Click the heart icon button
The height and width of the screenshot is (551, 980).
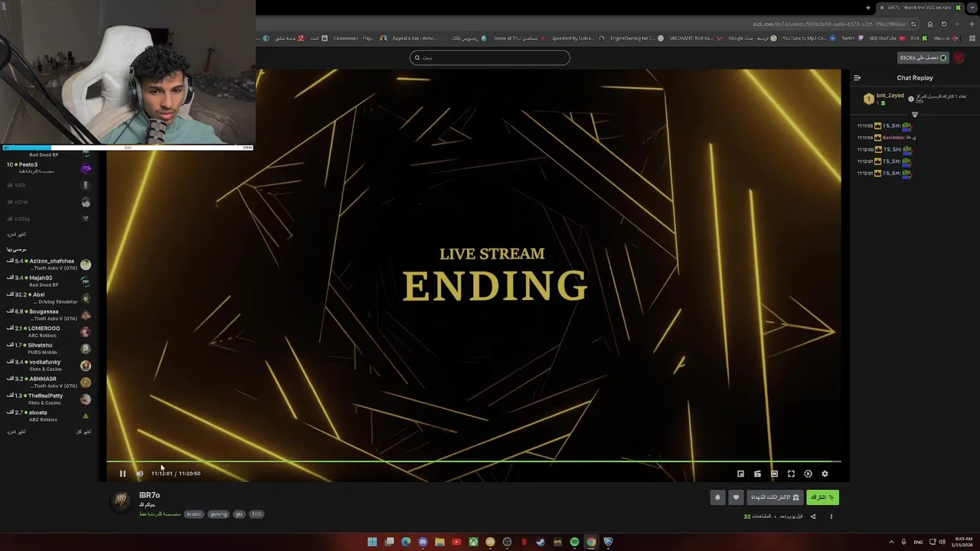click(736, 497)
